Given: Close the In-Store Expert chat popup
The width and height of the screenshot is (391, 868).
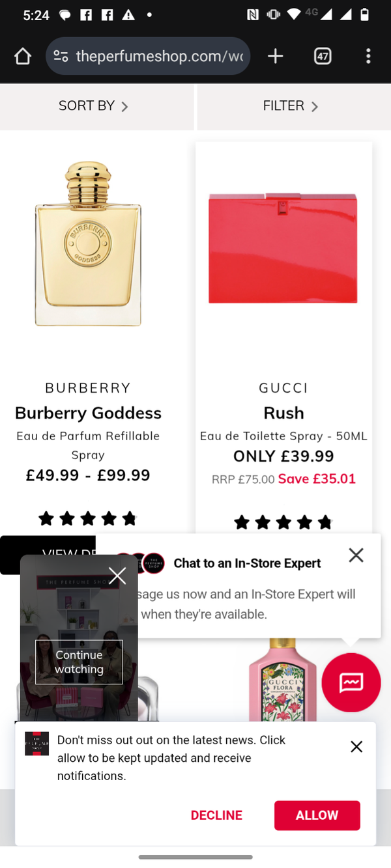Looking at the screenshot, I should coord(356,555).
